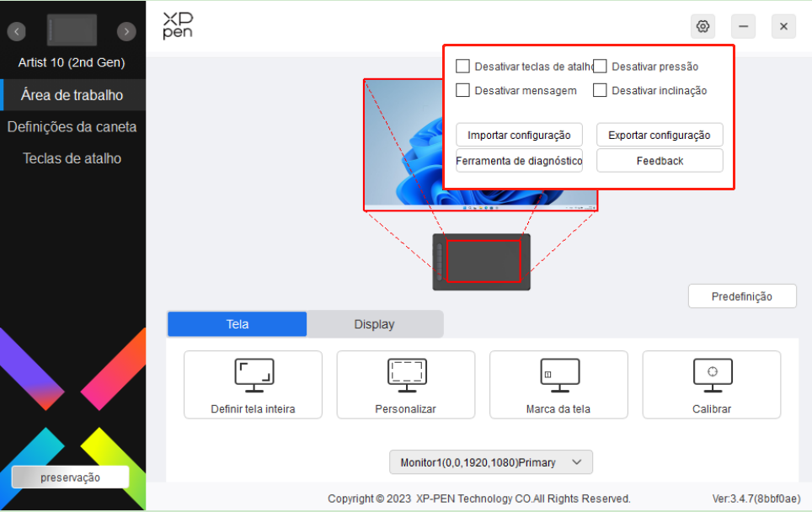
Task: Click Importar configuração button
Action: coord(519,135)
